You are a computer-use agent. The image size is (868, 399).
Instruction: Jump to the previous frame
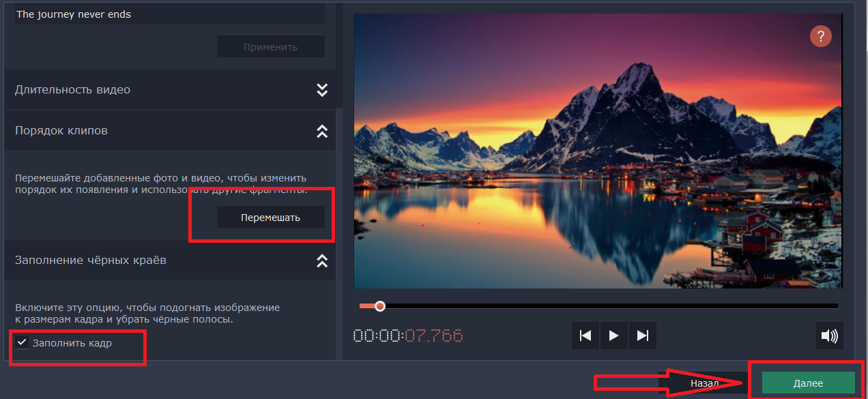(585, 336)
